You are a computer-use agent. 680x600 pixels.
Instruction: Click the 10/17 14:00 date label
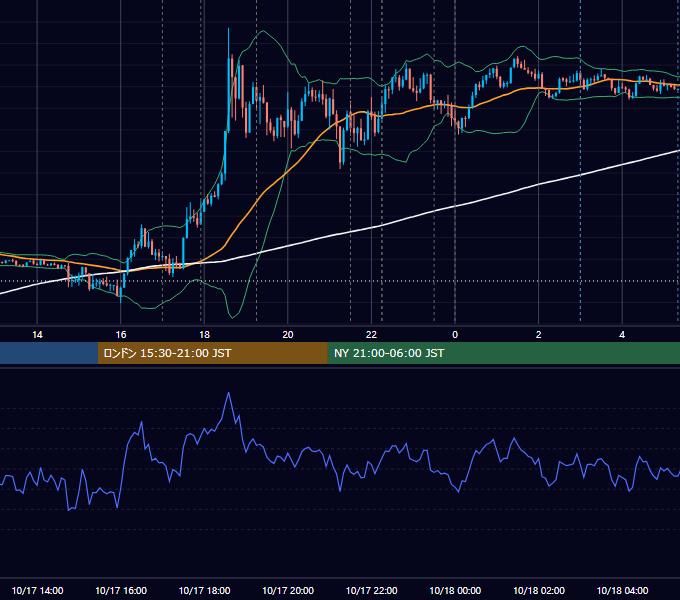click(x=37, y=590)
